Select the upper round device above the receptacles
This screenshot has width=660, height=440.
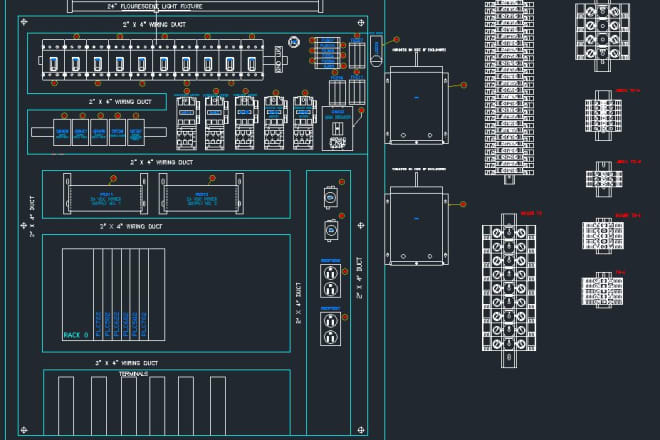328,196
